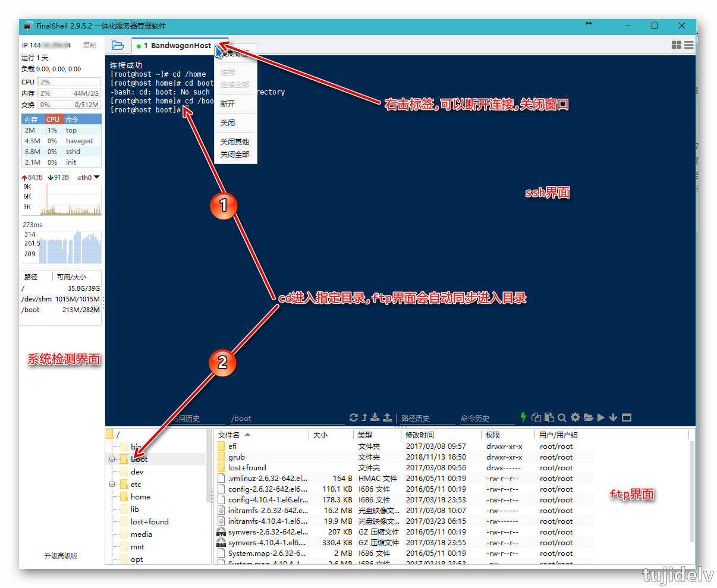Choose 关闭其他 from the context menu

click(x=235, y=142)
